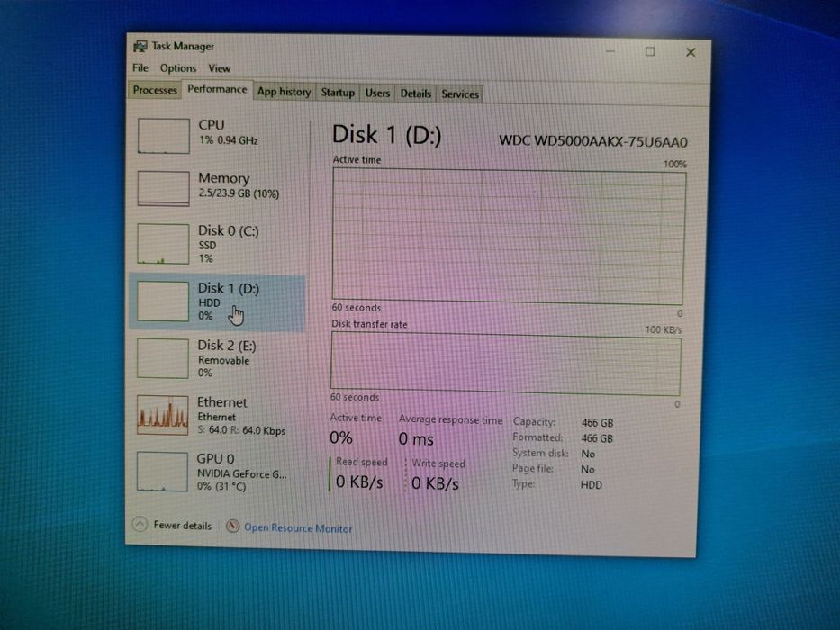Click the Average response time 0 ms

(x=416, y=439)
